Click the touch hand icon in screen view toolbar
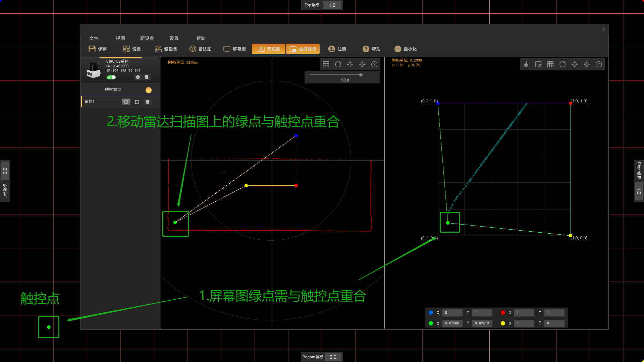 coord(526,64)
